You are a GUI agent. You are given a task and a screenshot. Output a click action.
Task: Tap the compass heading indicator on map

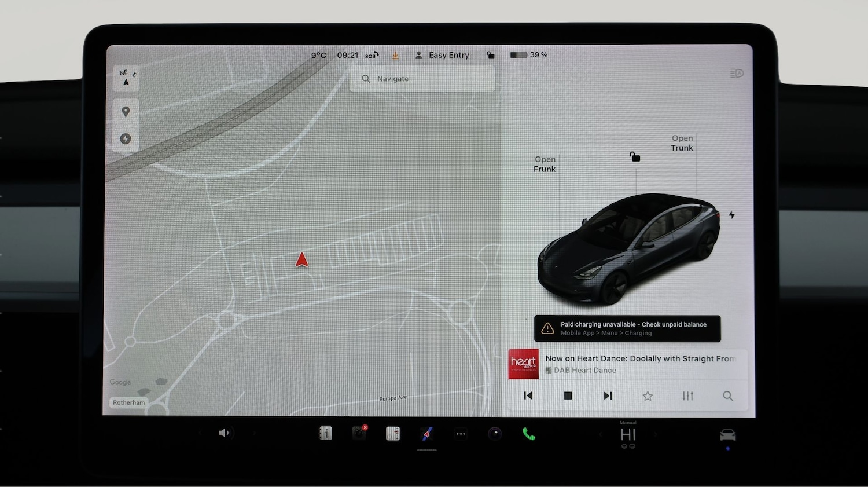pos(126,79)
